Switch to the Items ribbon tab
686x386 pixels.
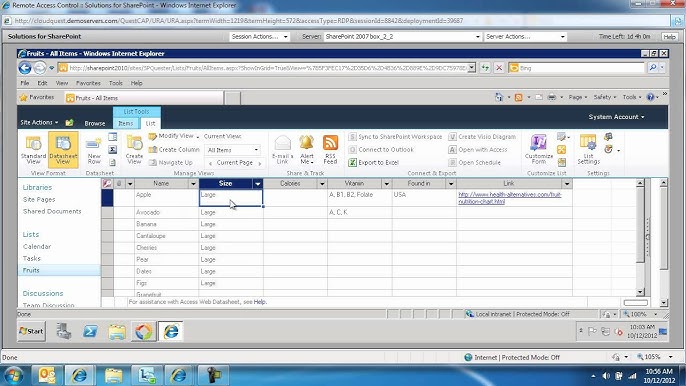[x=126, y=123]
